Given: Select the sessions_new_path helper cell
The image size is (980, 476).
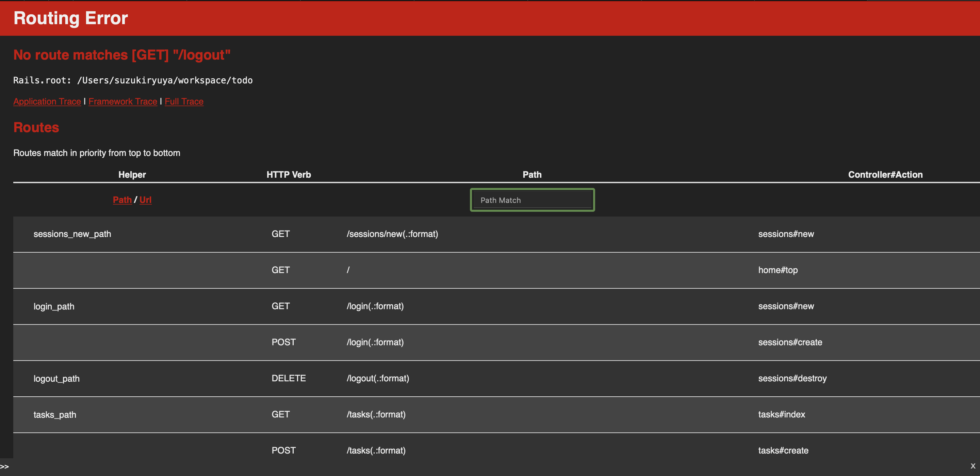Looking at the screenshot, I should [72, 234].
